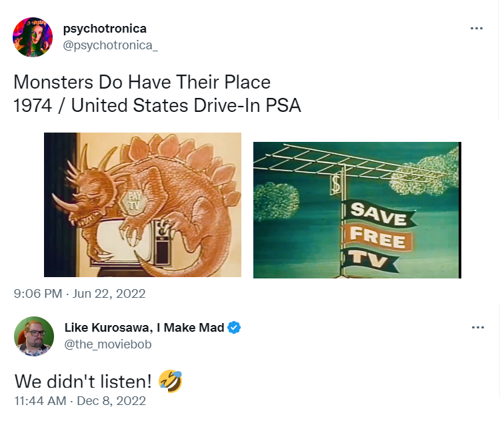504x421 pixels.
Task: Click the SAVE banner on the antenna
Action: 378,214
